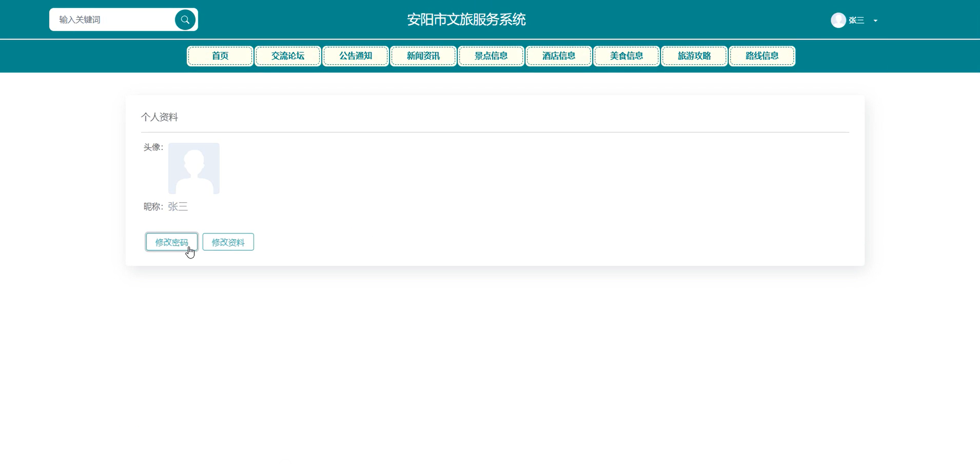This screenshot has width=980, height=464.
Task: Open the 旅游攻略 section
Action: [x=694, y=56]
